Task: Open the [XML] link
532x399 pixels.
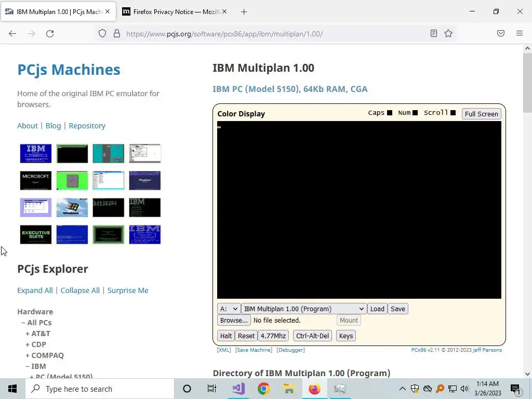Action: tap(224, 350)
